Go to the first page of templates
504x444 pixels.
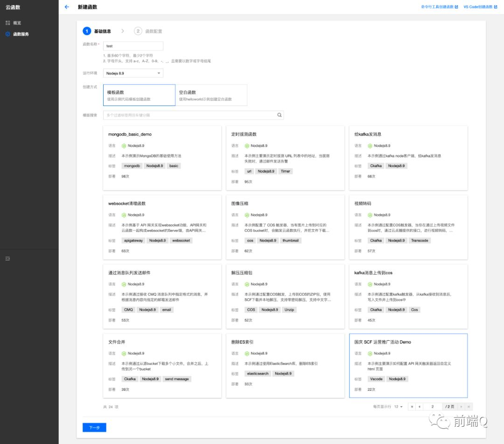coord(412,407)
